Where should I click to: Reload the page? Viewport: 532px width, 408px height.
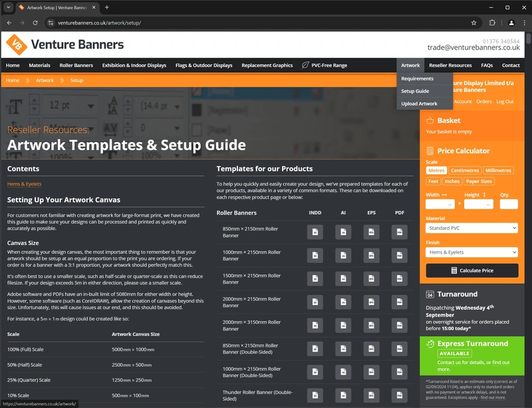[x=35, y=23]
